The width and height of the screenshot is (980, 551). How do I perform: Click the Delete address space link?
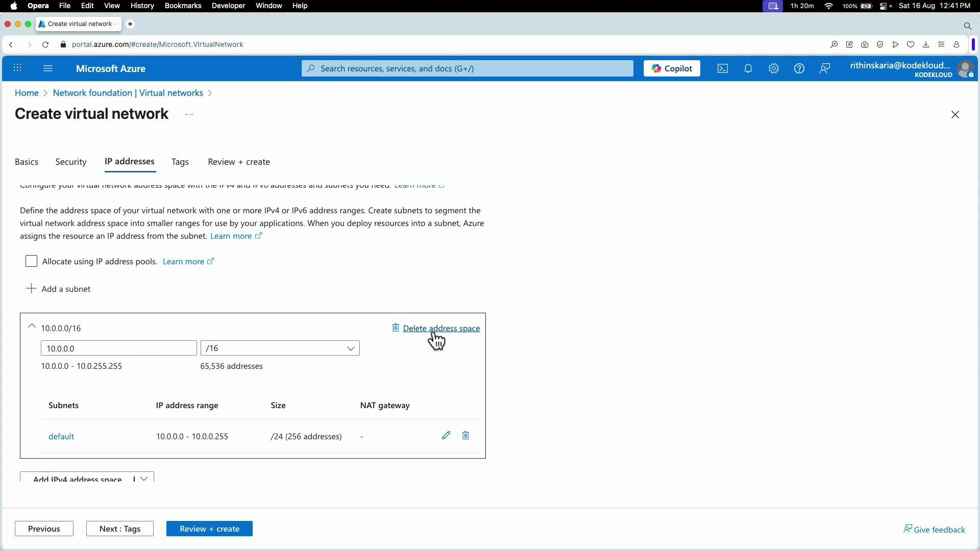441,328
